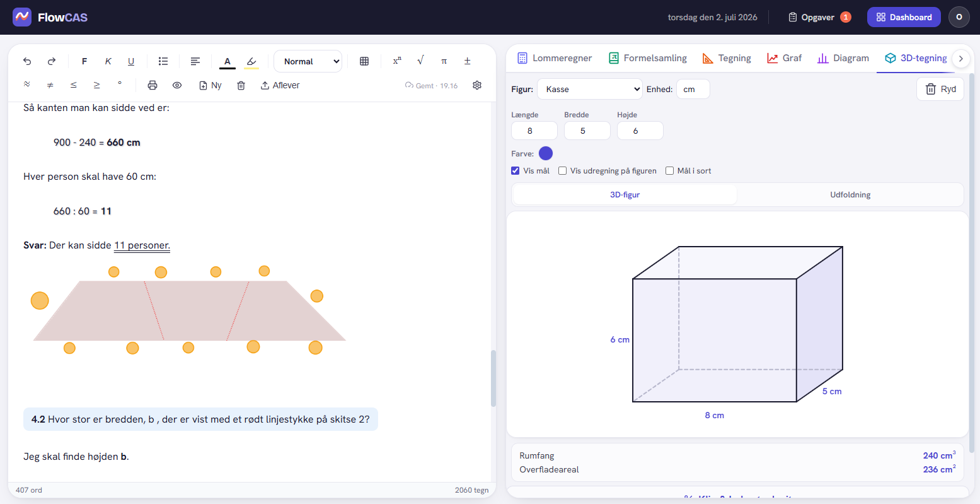
Task: Choose the text color tool
Action: (228, 61)
